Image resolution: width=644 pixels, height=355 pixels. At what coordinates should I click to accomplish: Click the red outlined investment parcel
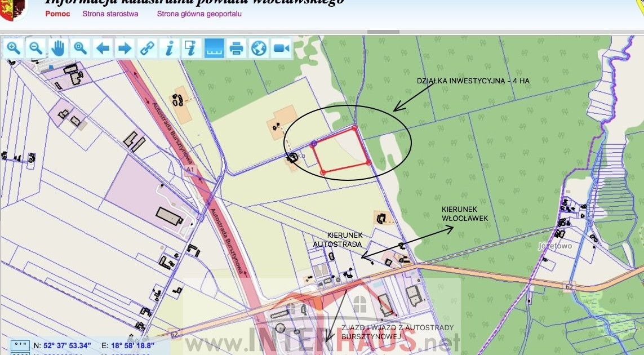pyautogui.click(x=338, y=149)
